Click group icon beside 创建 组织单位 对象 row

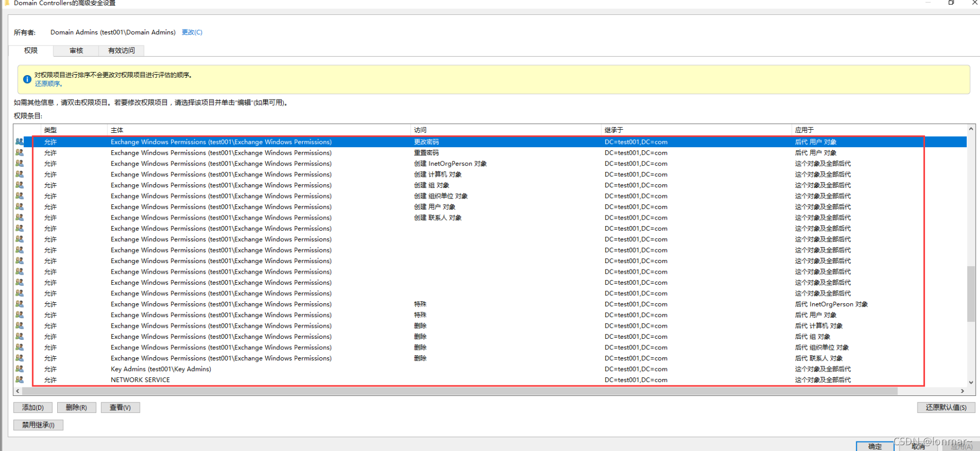20,196
